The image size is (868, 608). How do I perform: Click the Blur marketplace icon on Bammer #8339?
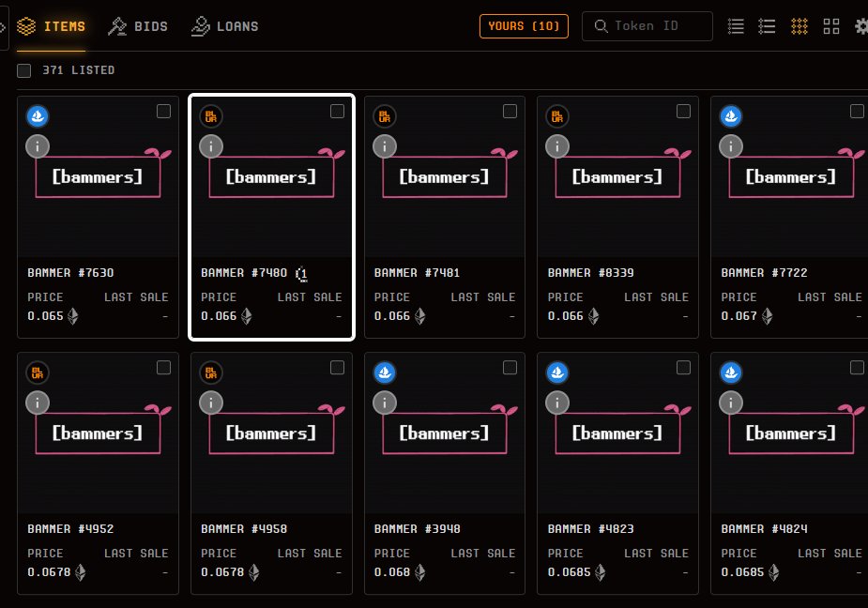coord(557,116)
